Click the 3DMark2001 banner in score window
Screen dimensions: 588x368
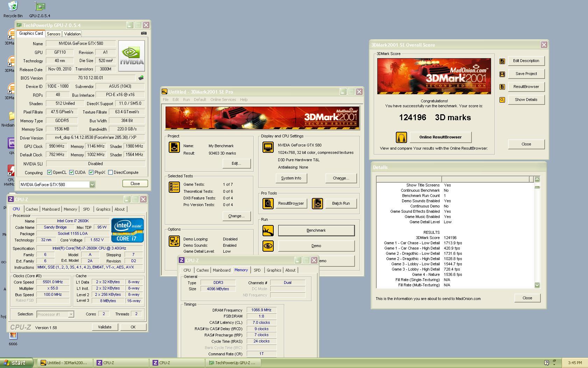click(x=434, y=76)
